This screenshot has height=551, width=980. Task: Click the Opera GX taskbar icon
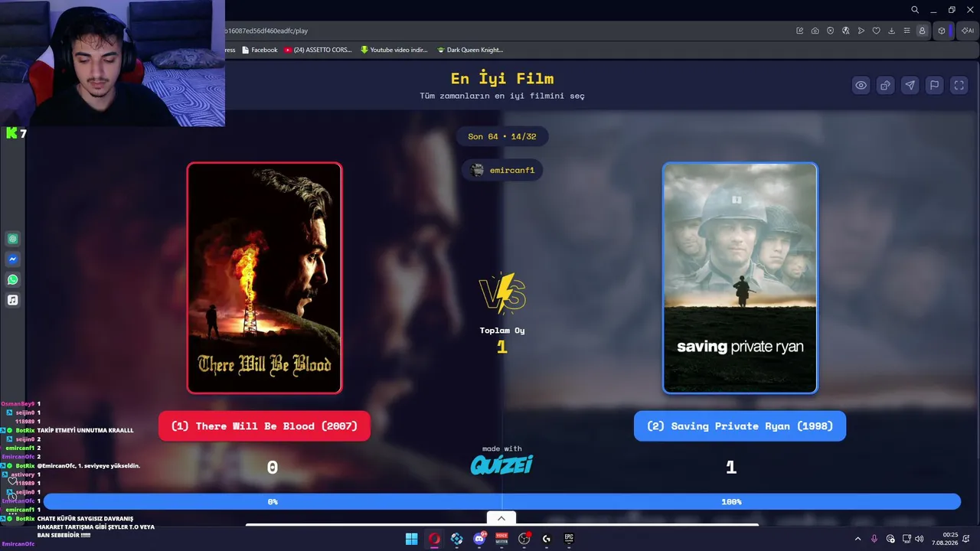tap(434, 539)
